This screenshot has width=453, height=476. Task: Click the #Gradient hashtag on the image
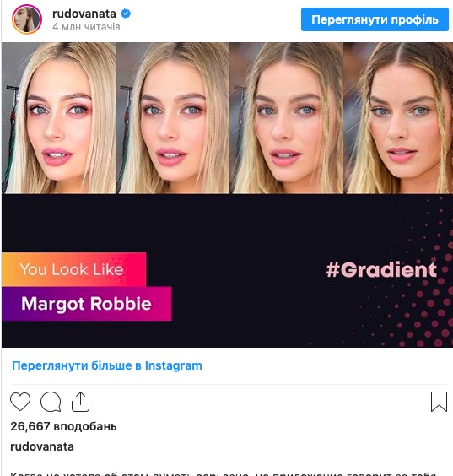pyautogui.click(x=381, y=269)
